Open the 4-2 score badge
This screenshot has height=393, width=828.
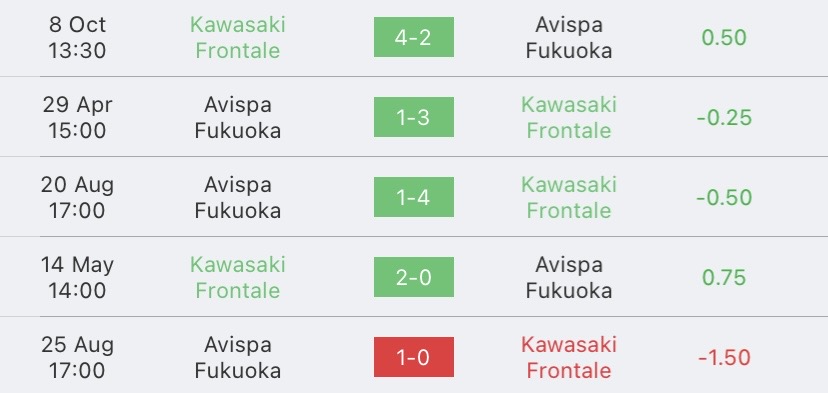tap(413, 37)
